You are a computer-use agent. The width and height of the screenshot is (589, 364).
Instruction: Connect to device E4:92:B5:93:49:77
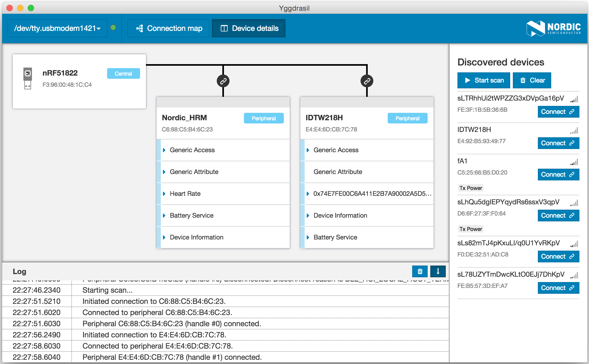point(558,143)
